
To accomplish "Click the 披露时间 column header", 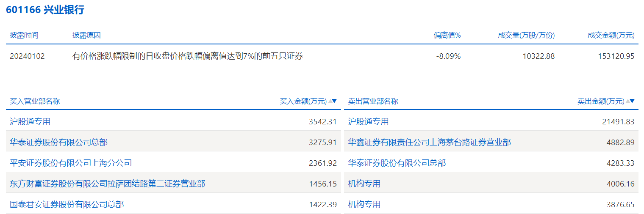I will point(24,35).
